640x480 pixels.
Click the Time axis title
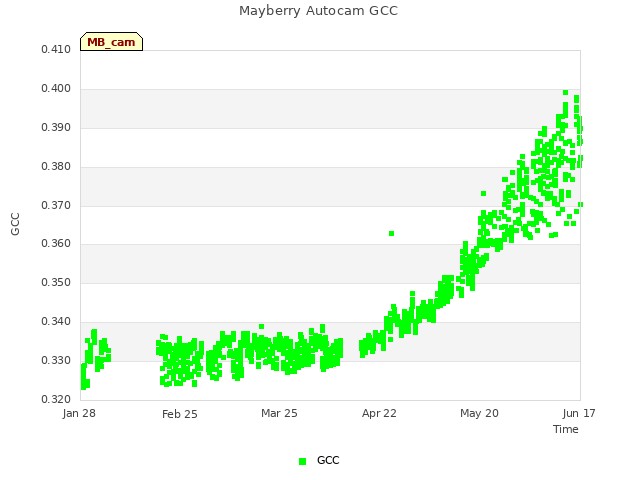566,429
